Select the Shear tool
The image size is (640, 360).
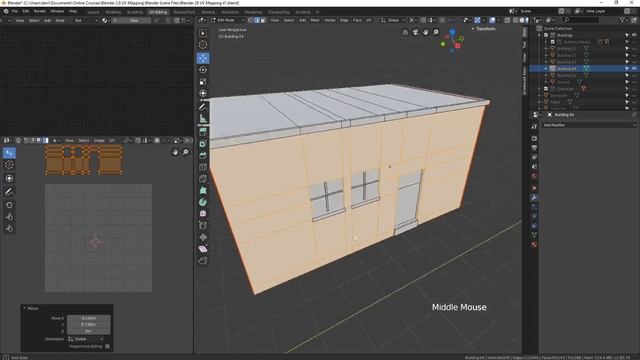click(203, 249)
